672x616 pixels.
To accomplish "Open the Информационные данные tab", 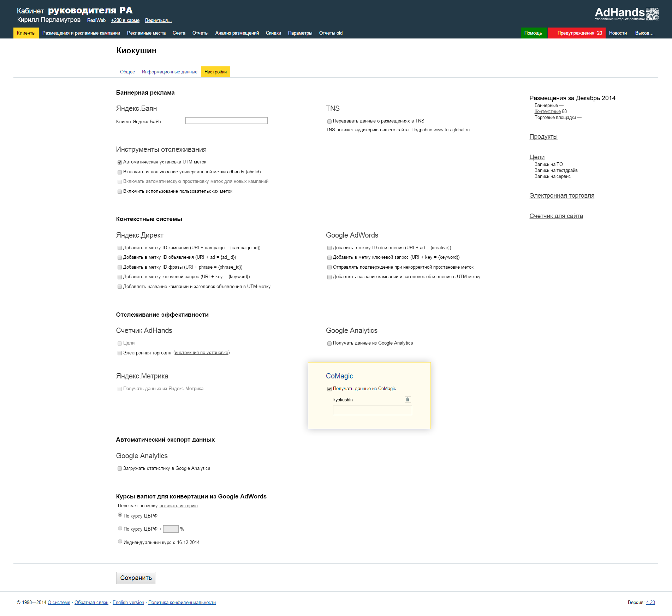I will 170,72.
